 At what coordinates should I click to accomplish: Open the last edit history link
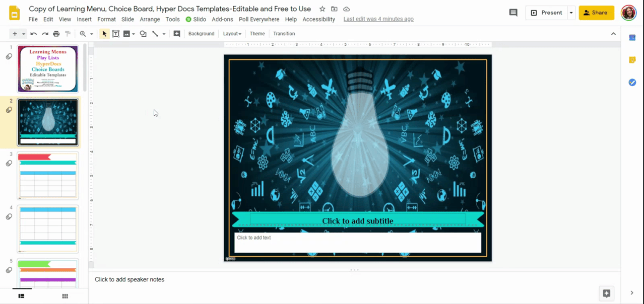coord(378,19)
